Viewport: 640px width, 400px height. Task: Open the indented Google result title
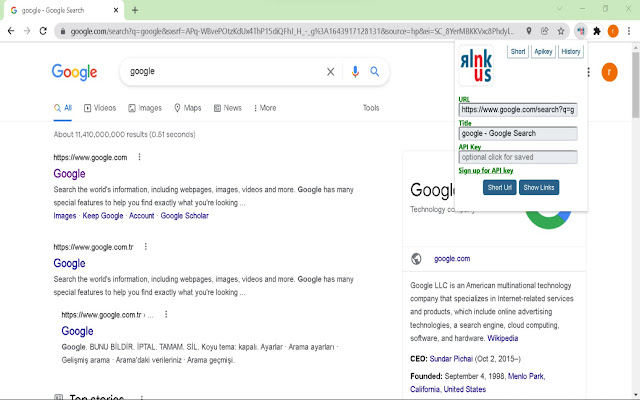(x=78, y=331)
